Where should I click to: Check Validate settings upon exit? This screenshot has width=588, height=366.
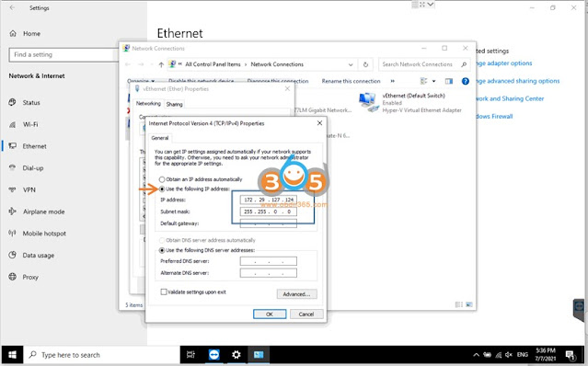tap(164, 292)
